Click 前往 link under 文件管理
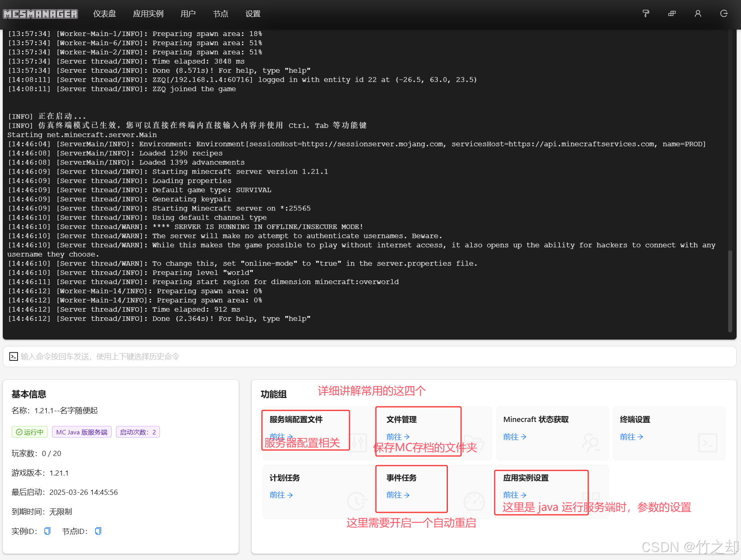The height and width of the screenshot is (560, 741). coord(398,437)
